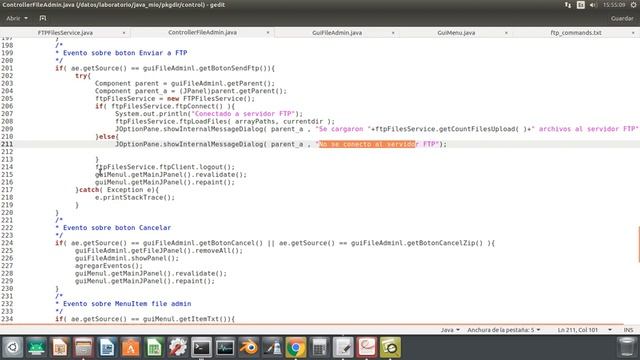Open the PDF document viewer dock icon
Screen dimensions: 640x360
367,347
